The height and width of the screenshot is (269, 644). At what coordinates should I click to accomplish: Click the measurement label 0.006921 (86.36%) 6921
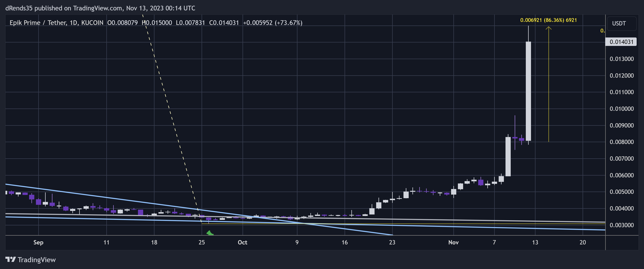coord(548,20)
